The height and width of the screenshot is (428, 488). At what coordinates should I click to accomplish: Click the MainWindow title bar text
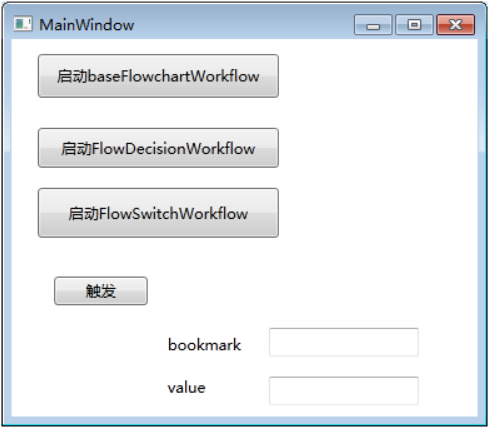[86, 25]
